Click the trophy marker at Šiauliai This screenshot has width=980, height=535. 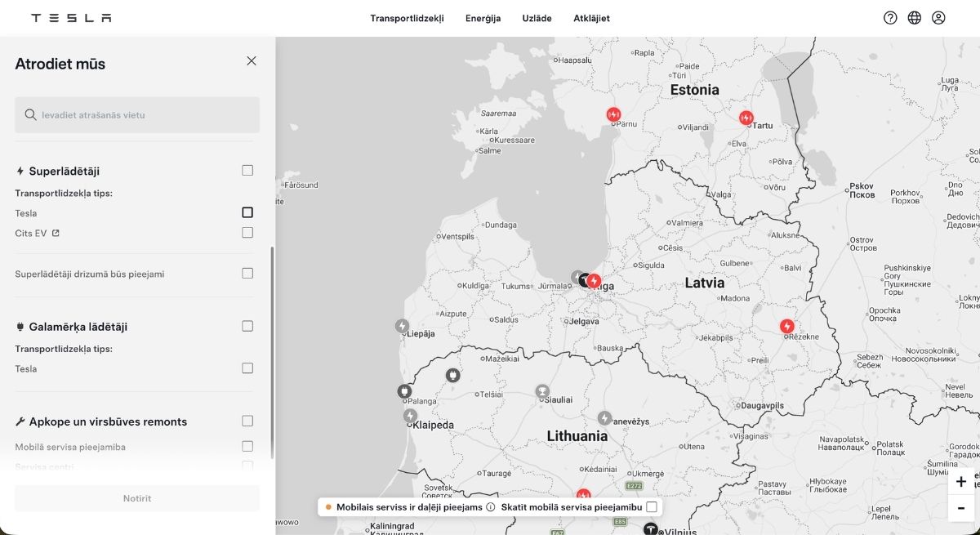(541, 391)
